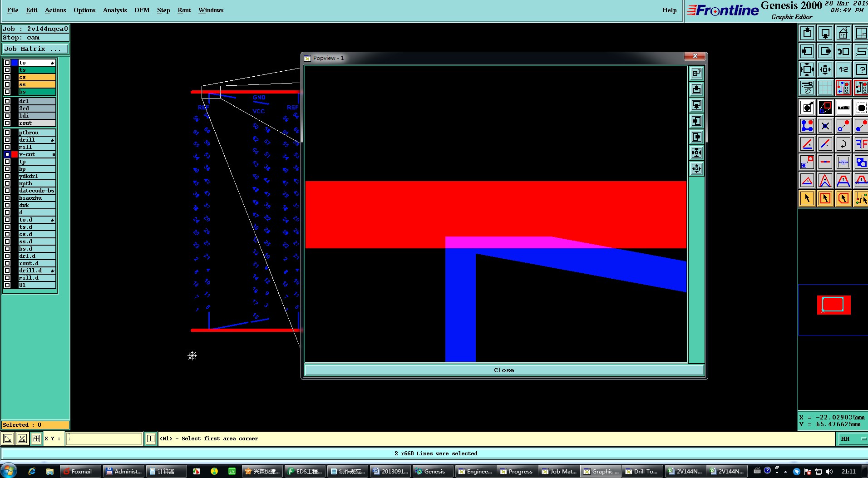Image resolution: width=868 pixels, height=478 pixels.
Task: Open the MM units dropdown
Action: (x=853, y=439)
